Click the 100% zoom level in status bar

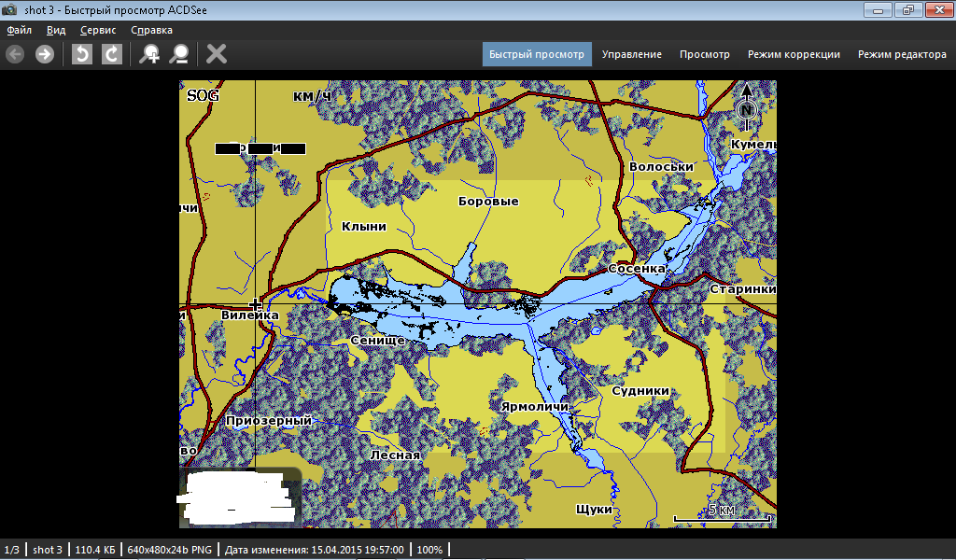click(x=429, y=550)
